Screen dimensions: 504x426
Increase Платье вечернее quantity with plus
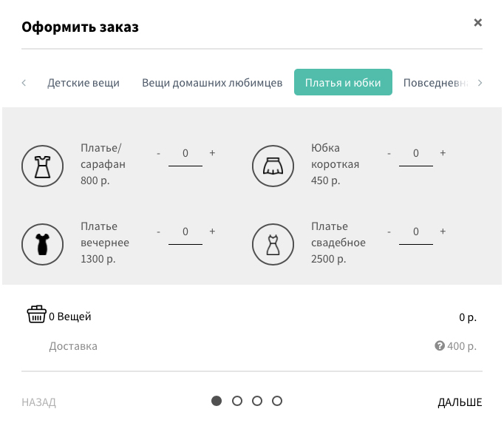[x=212, y=231]
